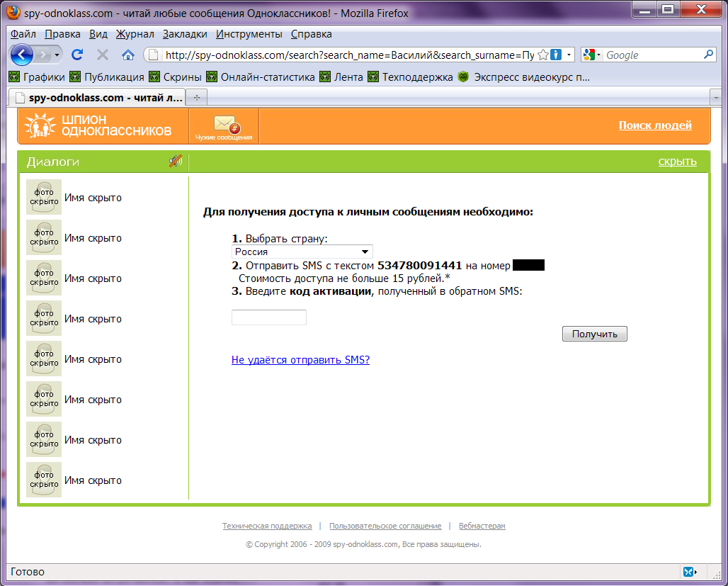
Task: Click the forward navigation arrow
Action: (42, 55)
